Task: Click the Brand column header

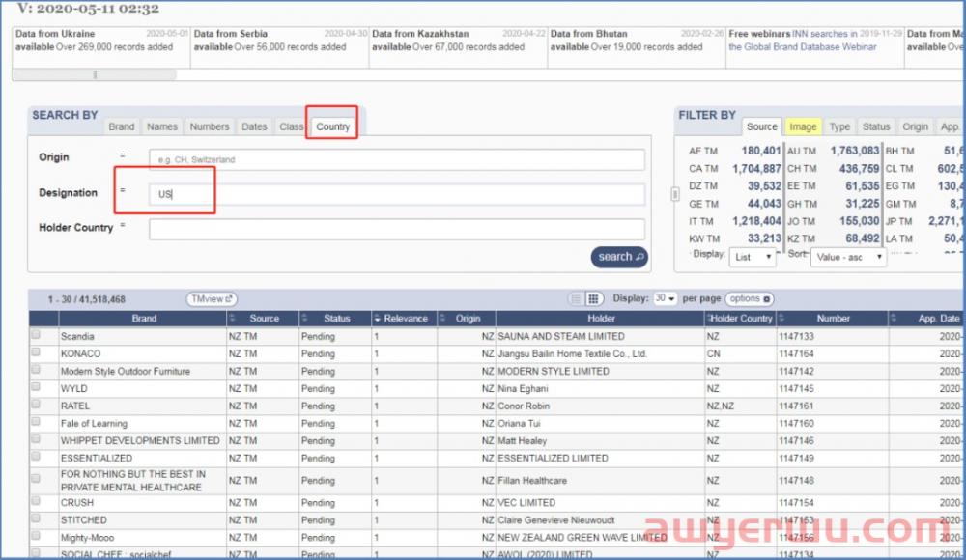Action: point(144,319)
